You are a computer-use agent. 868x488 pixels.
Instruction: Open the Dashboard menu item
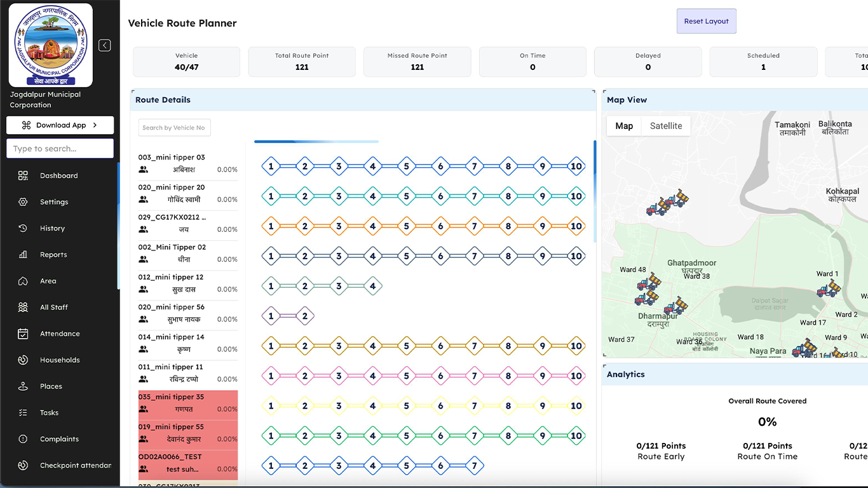click(x=59, y=175)
